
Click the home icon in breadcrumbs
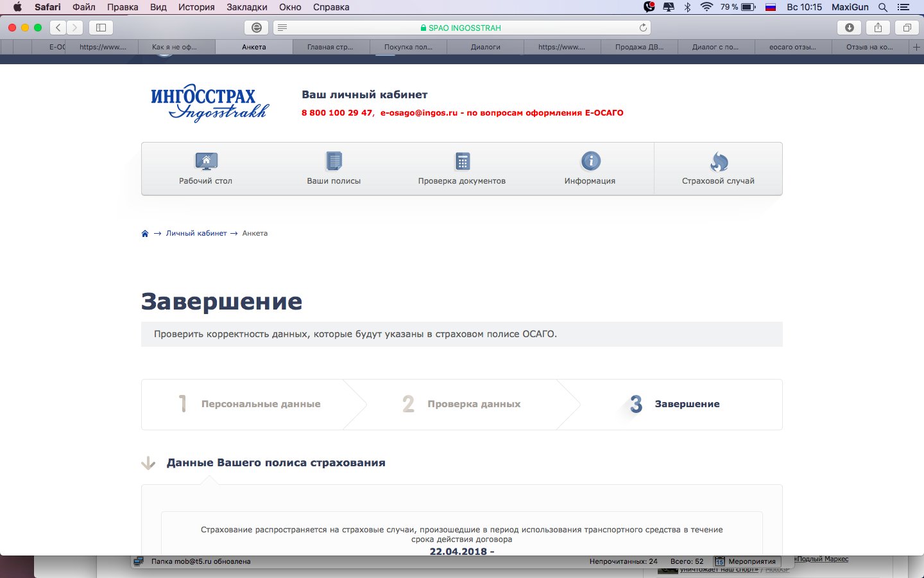145,234
